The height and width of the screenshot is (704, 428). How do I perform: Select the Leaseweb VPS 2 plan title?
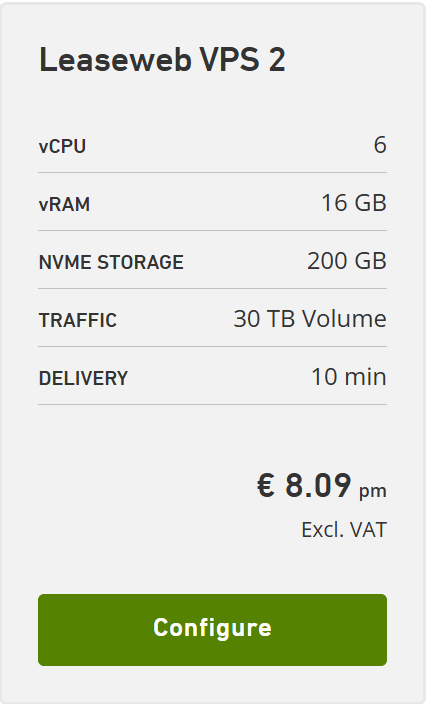tap(162, 59)
